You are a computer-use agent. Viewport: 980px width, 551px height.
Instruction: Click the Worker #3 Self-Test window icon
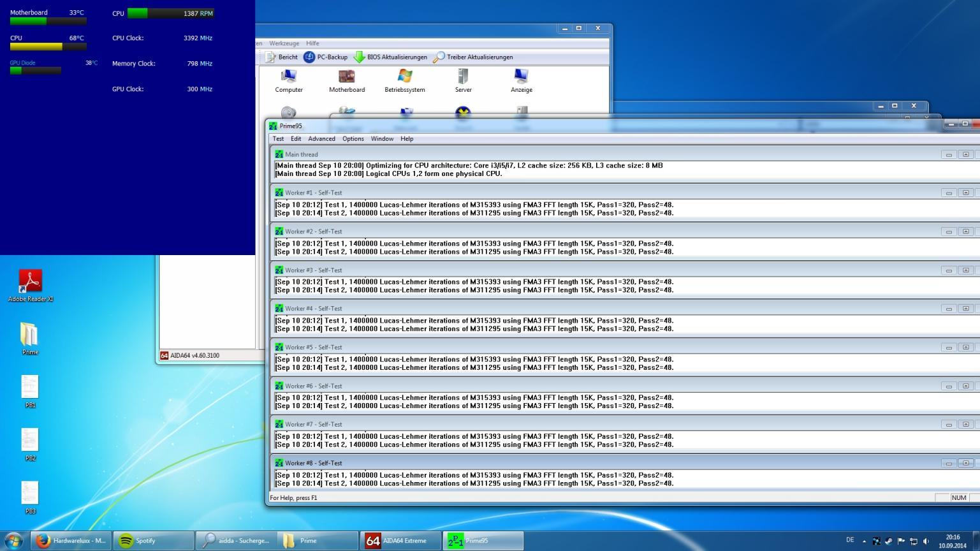click(279, 270)
